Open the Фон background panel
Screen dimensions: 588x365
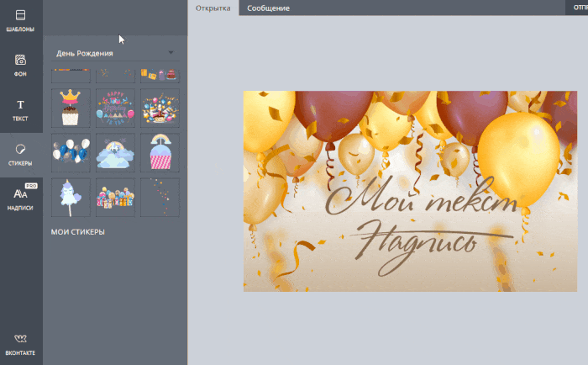point(20,66)
